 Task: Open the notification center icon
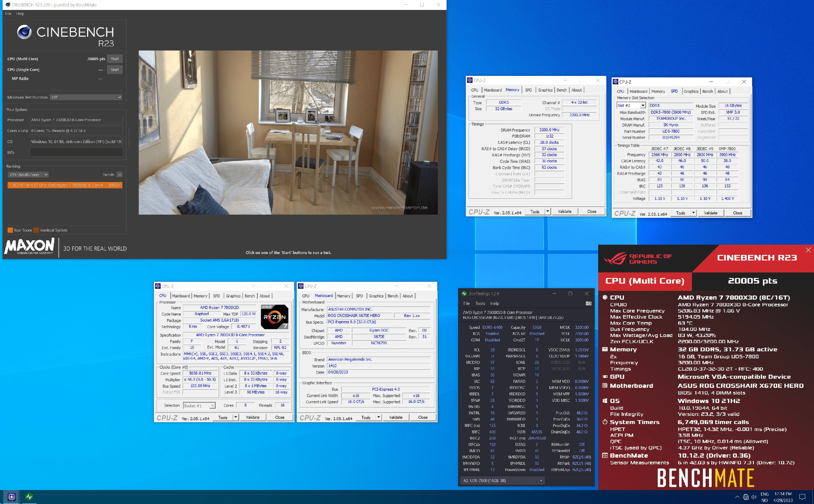pyautogui.click(x=802, y=497)
